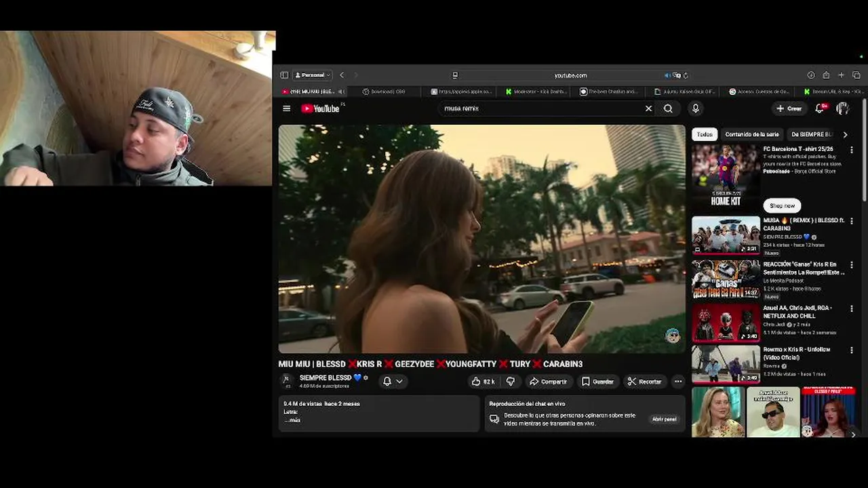The image size is (868, 488).
Task: Clear the 'musa remix' search text
Action: click(648, 108)
